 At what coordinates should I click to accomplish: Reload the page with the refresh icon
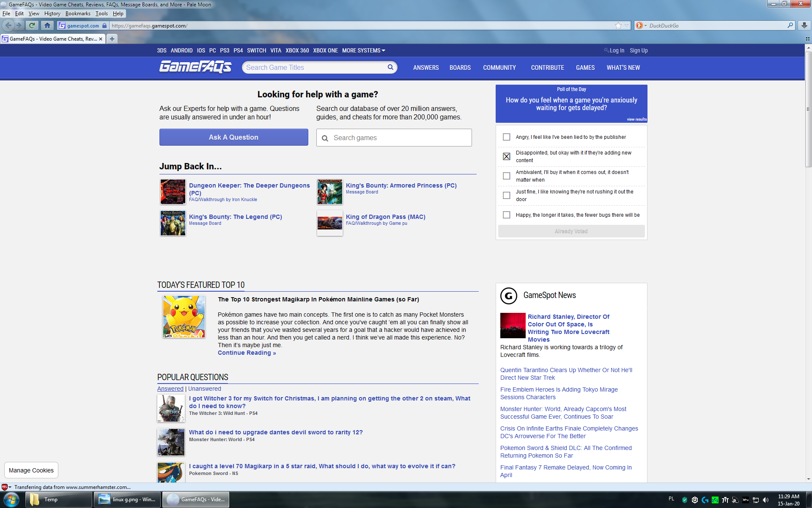pyautogui.click(x=32, y=25)
